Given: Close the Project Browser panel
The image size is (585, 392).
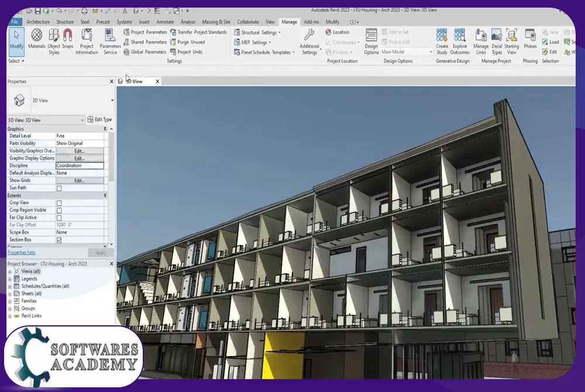Looking at the screenshot, I should pyautogui.click(x=111, y=264).
